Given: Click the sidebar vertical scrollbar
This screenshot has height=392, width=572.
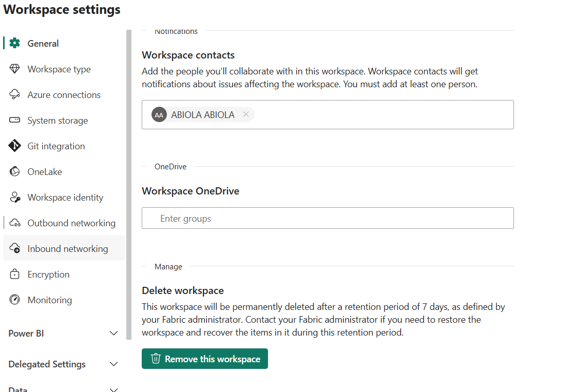Looking at the screenshot, I should point(128,185).
